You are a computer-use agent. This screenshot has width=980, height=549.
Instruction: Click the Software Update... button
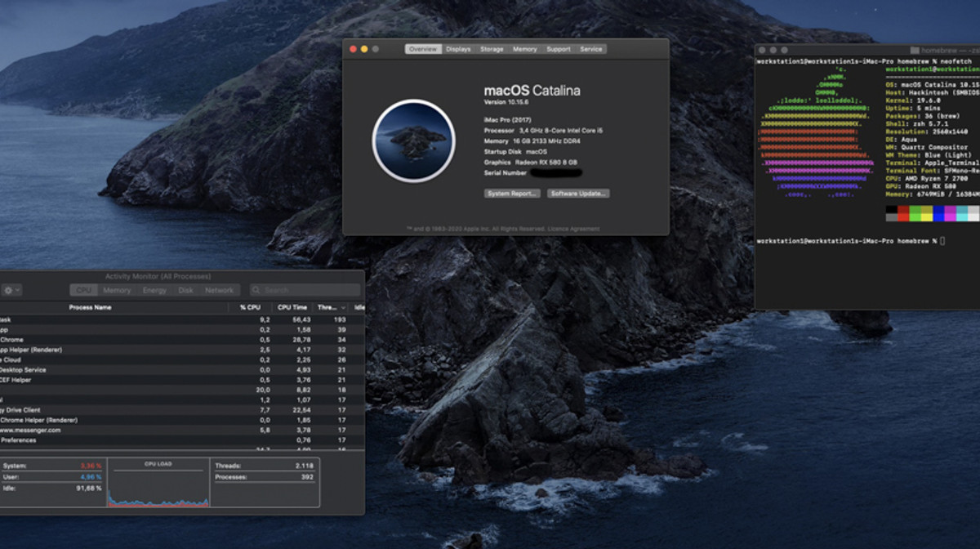click(x=578, y=194)
